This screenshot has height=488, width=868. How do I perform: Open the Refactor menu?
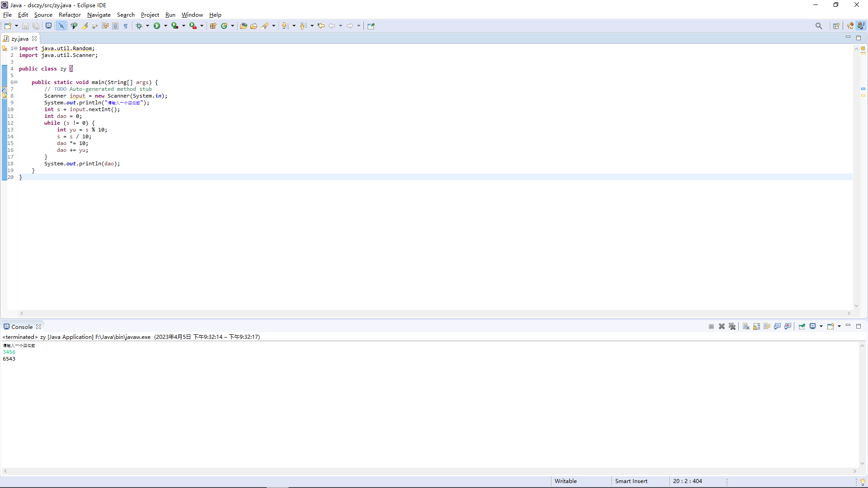pos(70,15)
